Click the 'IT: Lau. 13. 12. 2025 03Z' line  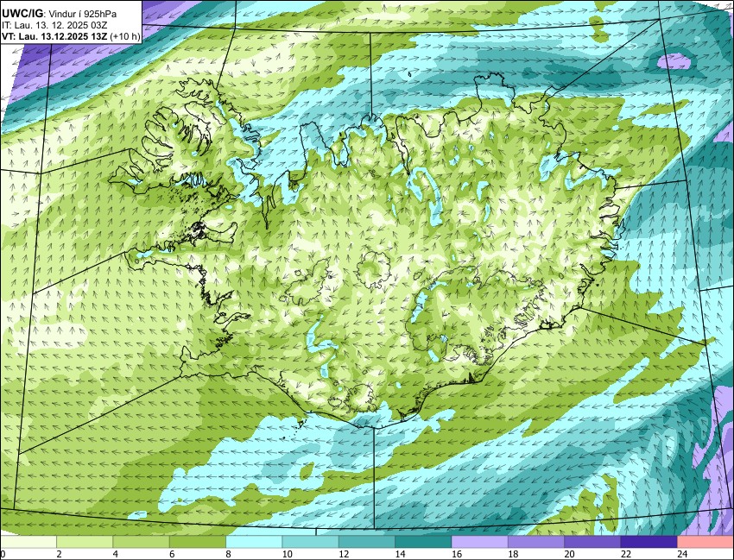pos(54,26)
